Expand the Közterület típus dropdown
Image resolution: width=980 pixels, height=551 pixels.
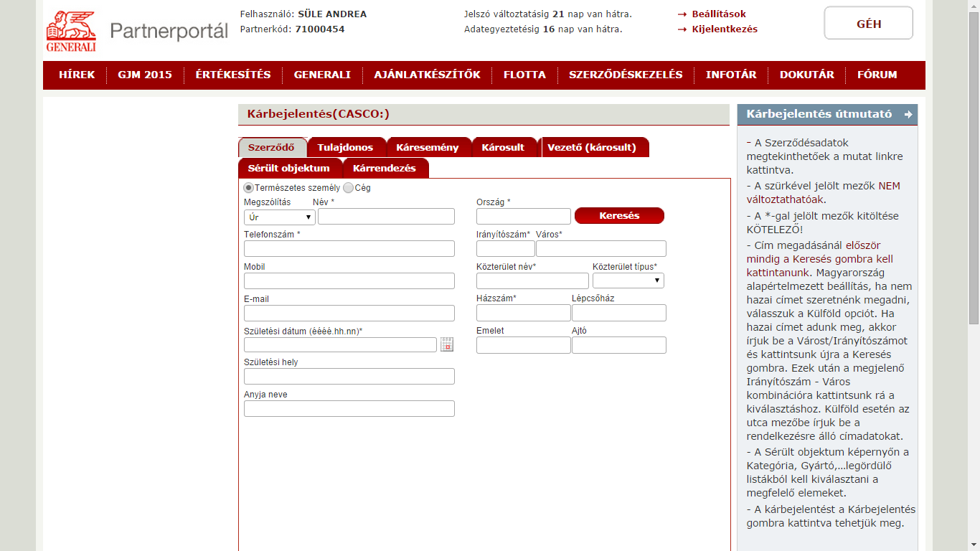628,281
